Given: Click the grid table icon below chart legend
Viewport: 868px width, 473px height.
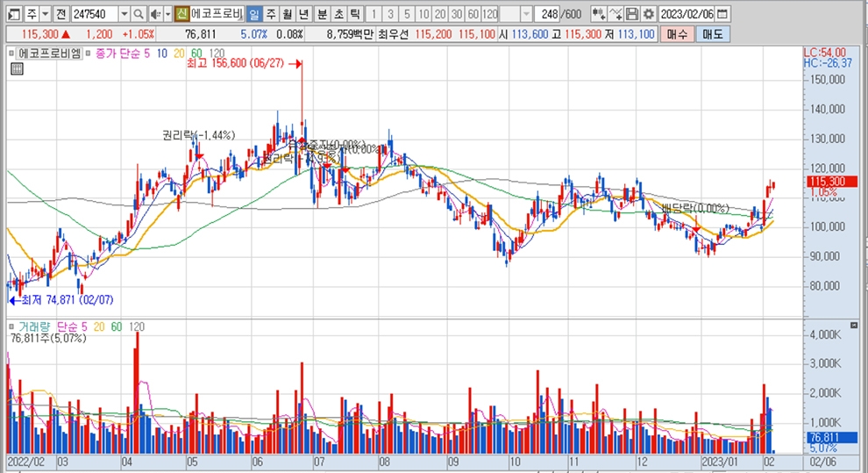Looking at the screenshot, I should (x=17, y=68).
